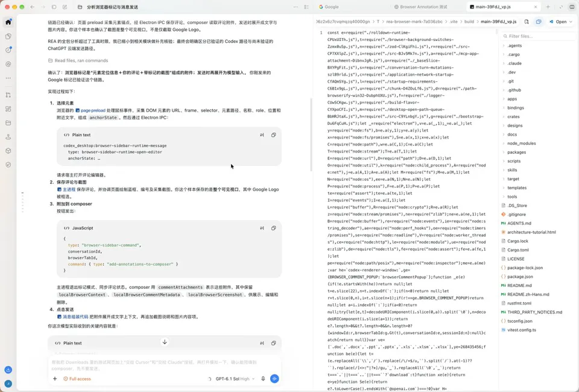The height and width of the screenshot is (392, 579).
Task: Click the blue voice mode button in the composer
Action: 274,379
